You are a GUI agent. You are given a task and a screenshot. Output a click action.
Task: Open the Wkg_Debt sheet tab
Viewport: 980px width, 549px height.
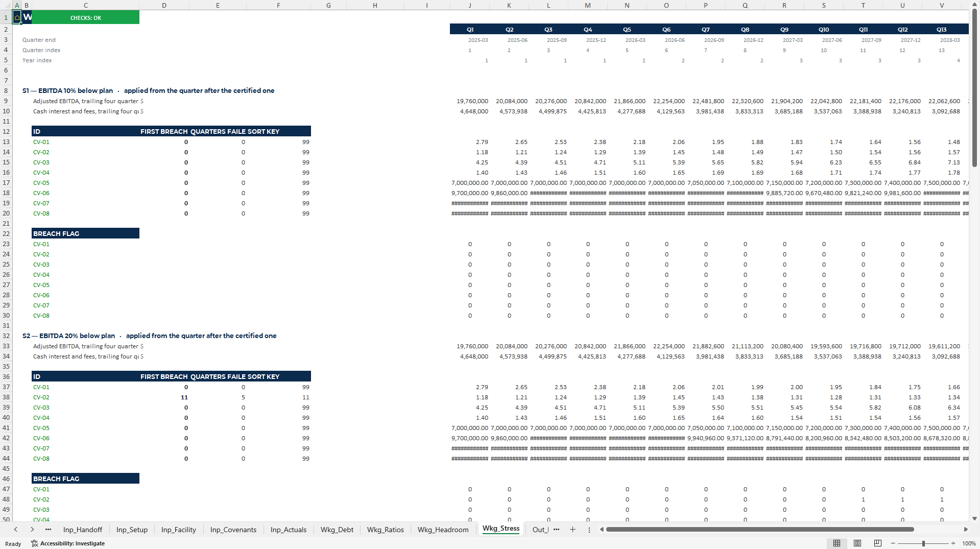pyautogui.click(x=337, y=530)
